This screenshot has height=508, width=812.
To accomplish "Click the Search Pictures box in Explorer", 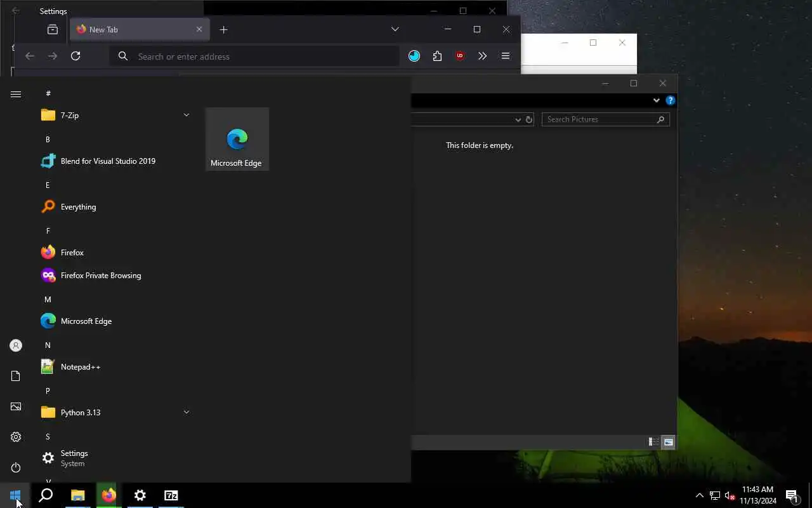I will coord(605,119).
